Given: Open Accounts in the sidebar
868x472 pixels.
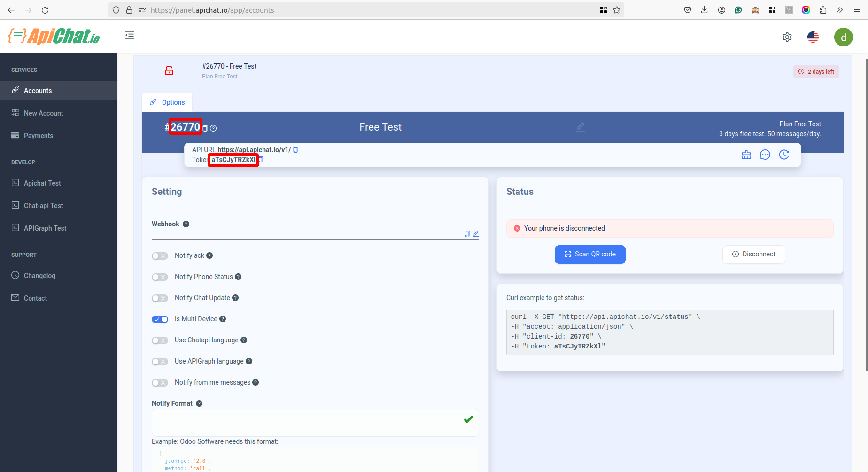Looking at the screenshot, I should point(59,91).
